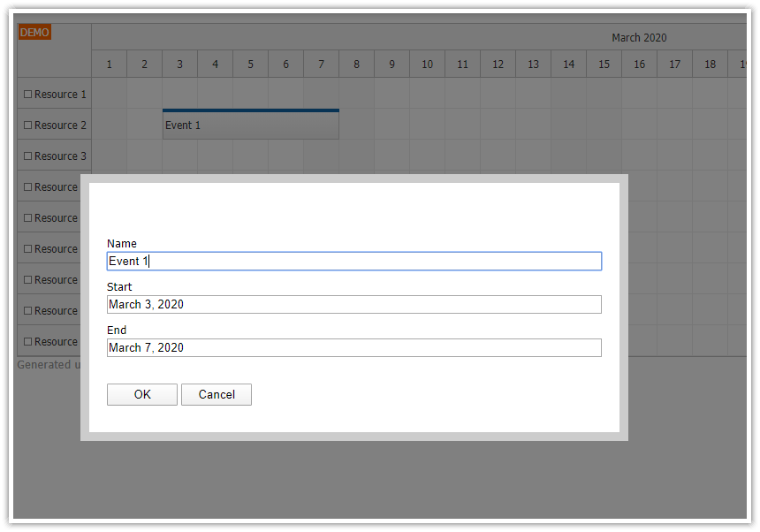This screenshot has height=532, width=760.
Task: Select the day 10 column header
Action: [x=427, y=64]
